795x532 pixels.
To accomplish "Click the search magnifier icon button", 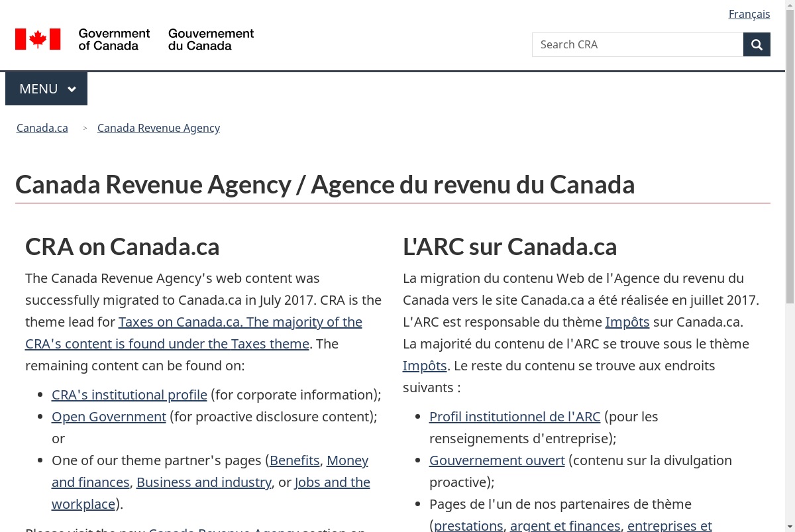I will pyautogui.click(x=757, y=44).
